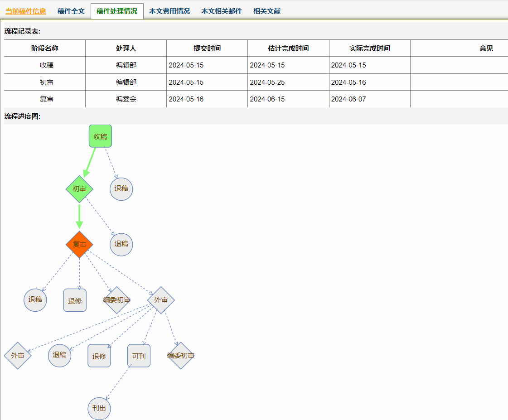Image resolution: width=508 pixels, height=420 pixels.
Task: Click the 估计完成时间 column header
Action: pyautogui.click(x=289, y=48)
